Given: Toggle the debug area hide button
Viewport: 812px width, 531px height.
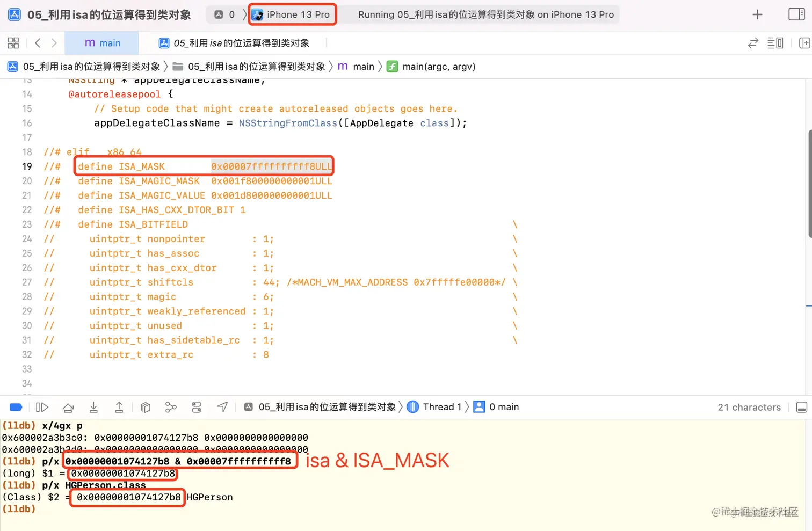Looking at the screenshot, I should point(802,407).
